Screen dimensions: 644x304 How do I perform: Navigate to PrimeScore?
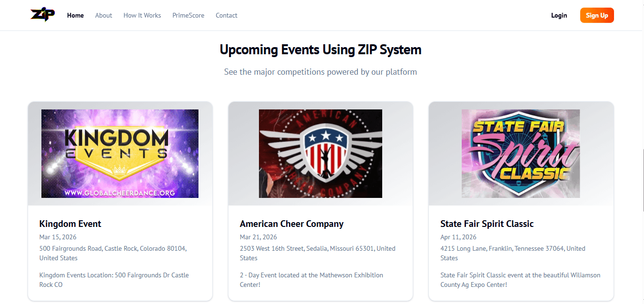point(188,15)
